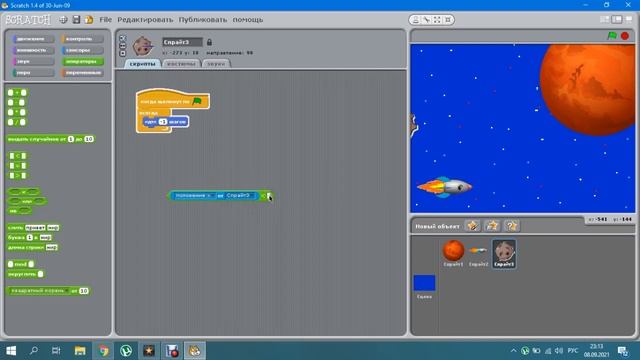Switch to the скрипты tab

(x=142, y=64)
